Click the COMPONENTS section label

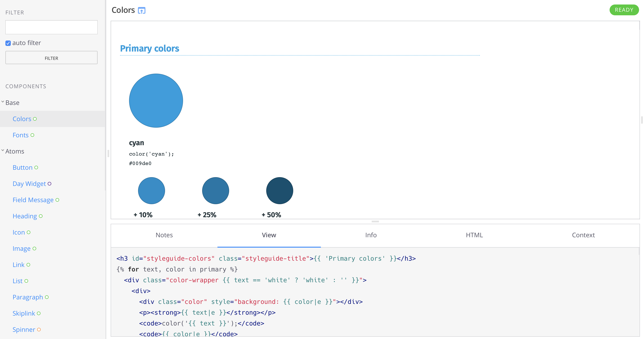click(x=26, y=86)
